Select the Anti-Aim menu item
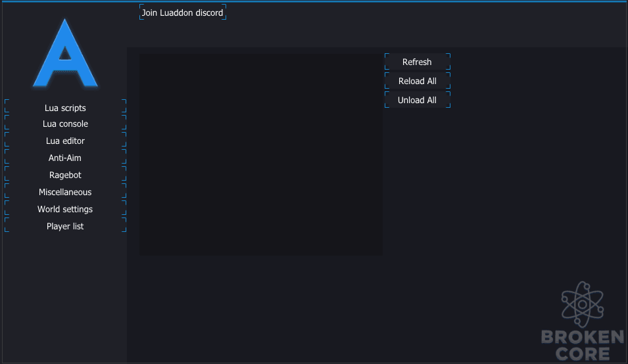 click(65, 158)
